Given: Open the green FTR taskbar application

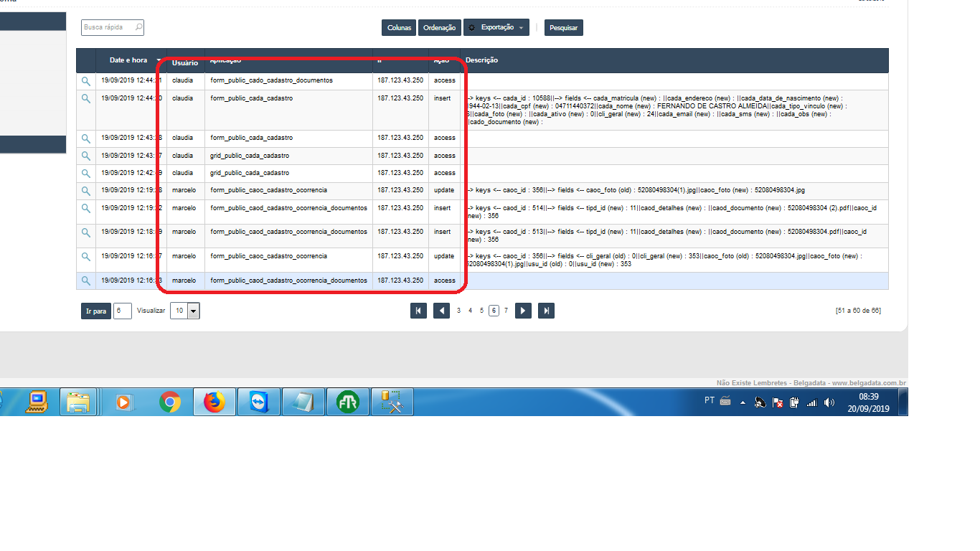Looking at the screenshot, I should [x=347, y=402].
